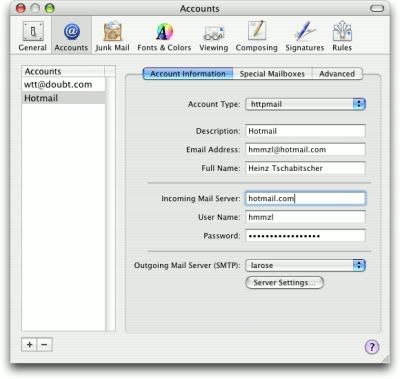Click the Accounts list column header

pos(63,71)
